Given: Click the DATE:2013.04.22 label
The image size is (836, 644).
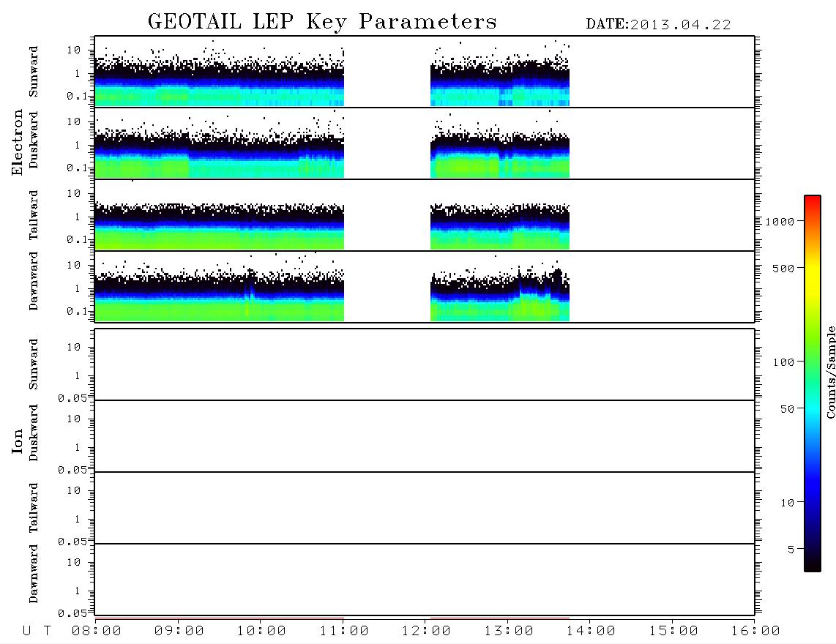Looking at the screenshot, I should click(x=658, y=25).
